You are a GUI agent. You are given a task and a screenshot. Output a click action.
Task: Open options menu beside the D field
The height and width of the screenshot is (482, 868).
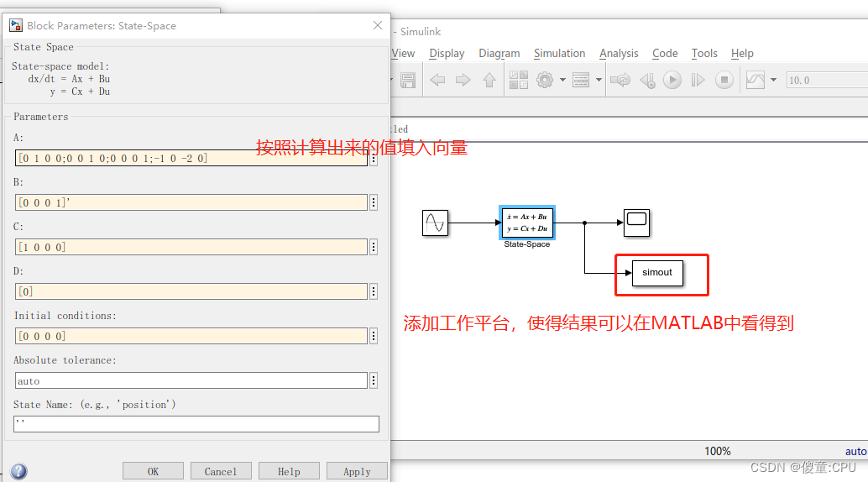click(x=374, y=291)
